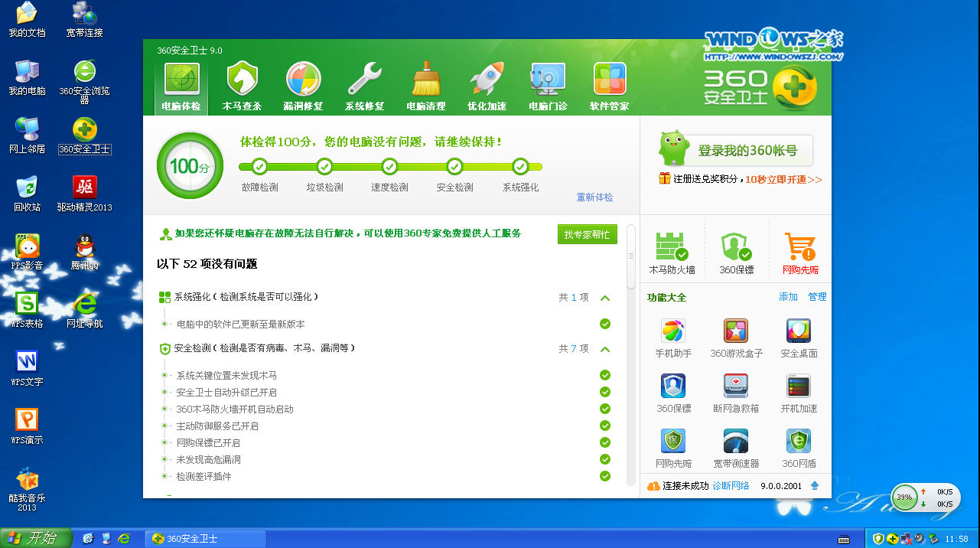
Task: Click the 100分 health score ring
Action: (190, 165)
